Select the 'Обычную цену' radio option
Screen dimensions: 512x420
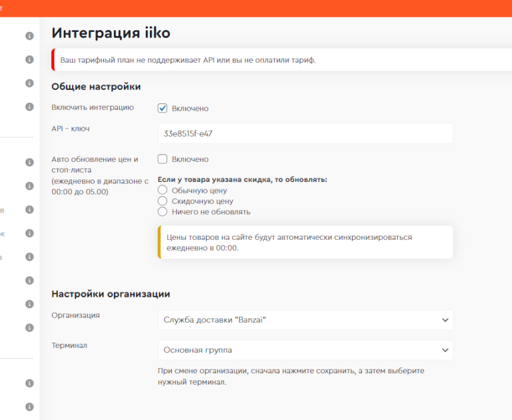point(162,190)
